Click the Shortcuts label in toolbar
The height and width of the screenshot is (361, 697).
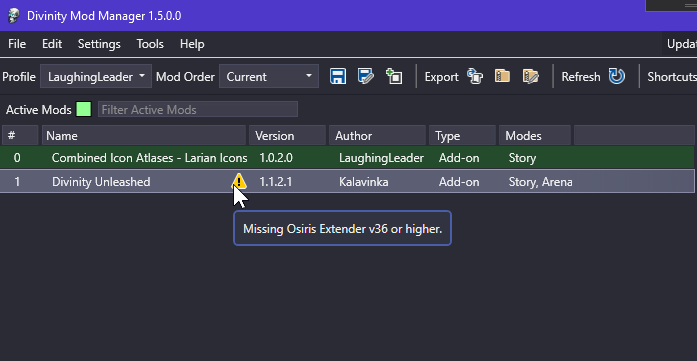tap(672, 76)
